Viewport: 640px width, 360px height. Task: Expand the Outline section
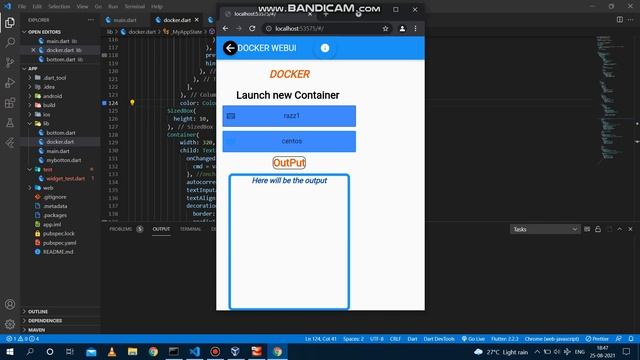click(x=38, y=311)
